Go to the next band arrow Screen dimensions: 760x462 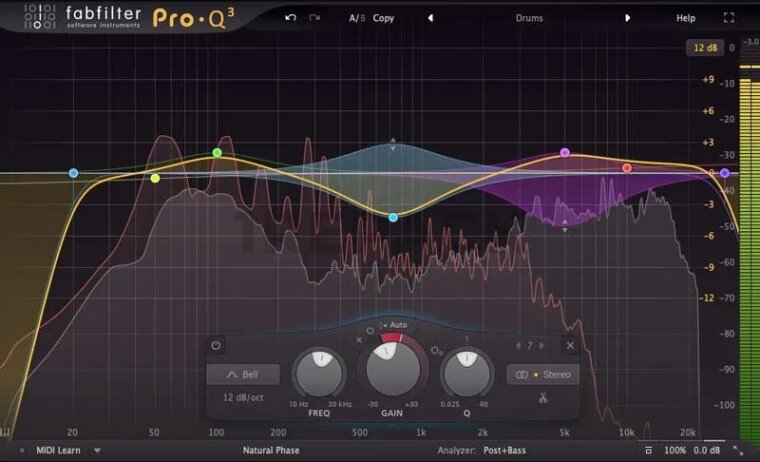click(x=543, y=346)
